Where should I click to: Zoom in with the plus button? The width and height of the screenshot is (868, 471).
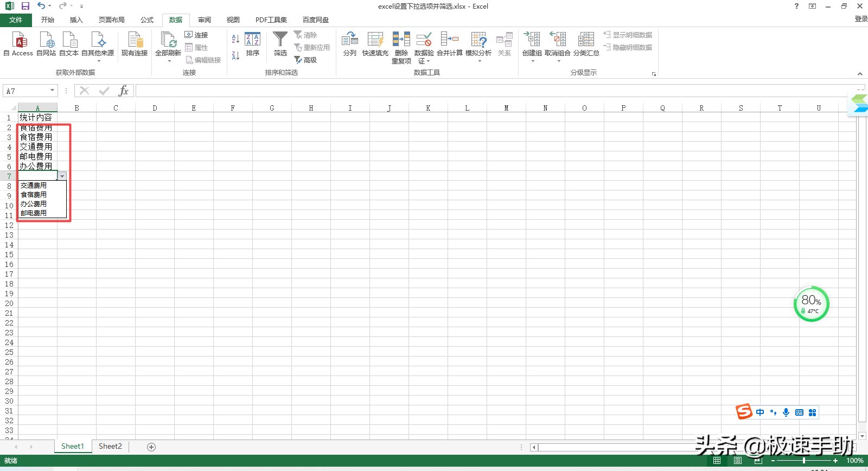835,461
